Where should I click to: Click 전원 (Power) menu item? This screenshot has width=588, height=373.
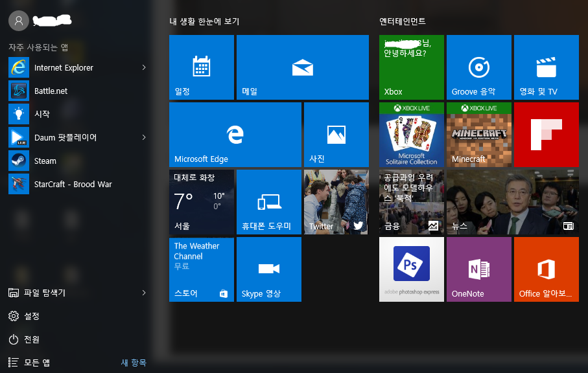tap(32, 340)
